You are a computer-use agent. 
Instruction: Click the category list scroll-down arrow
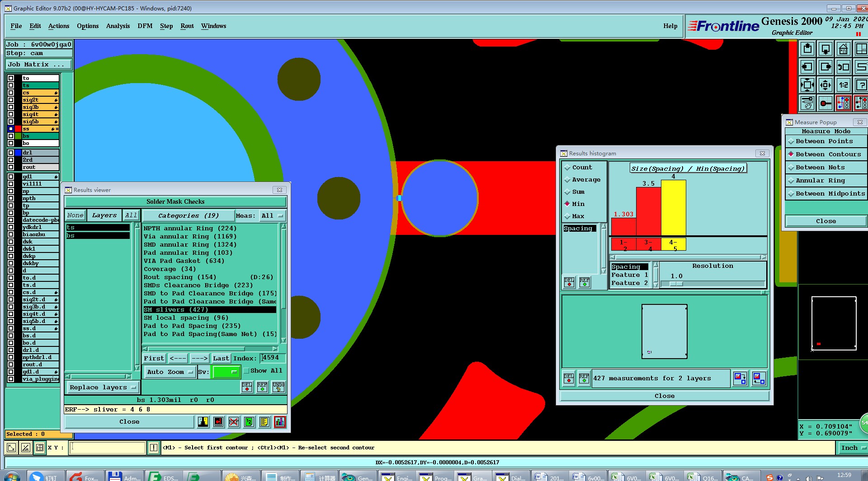(x=283, y=341)
